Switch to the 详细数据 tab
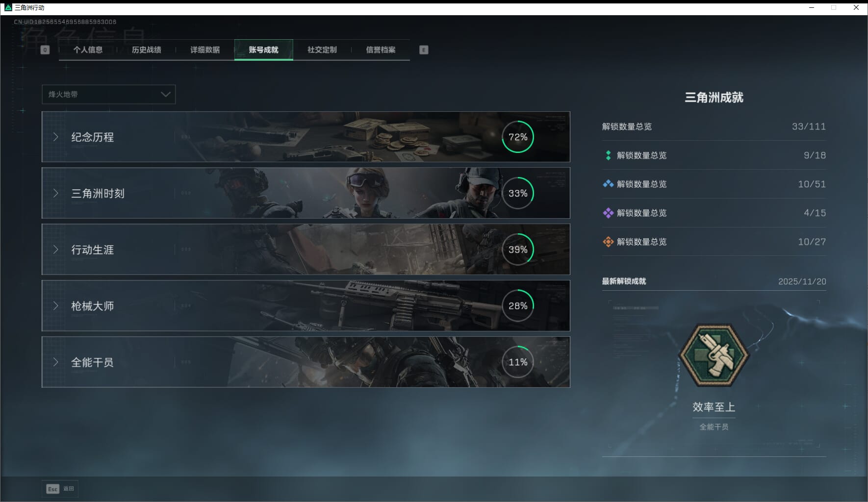Screen dimensions: 868x502 [x=205, y=50]
